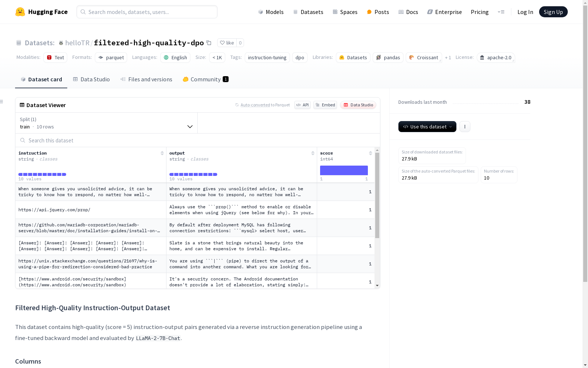The height and width of the screenshot is (368, 588).
Task: Open the Pricing page
Action: 480,12
